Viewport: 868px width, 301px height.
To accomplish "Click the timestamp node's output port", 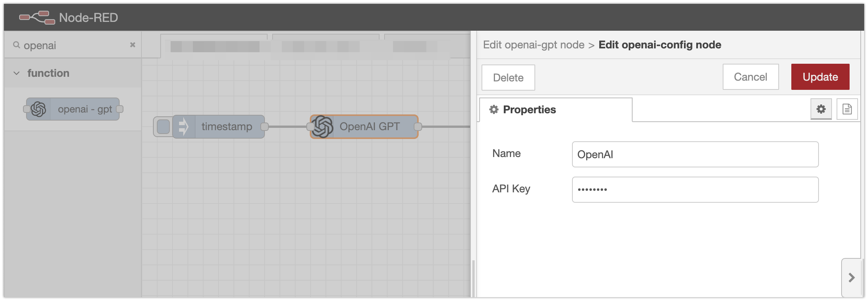I will coord(265,127).
